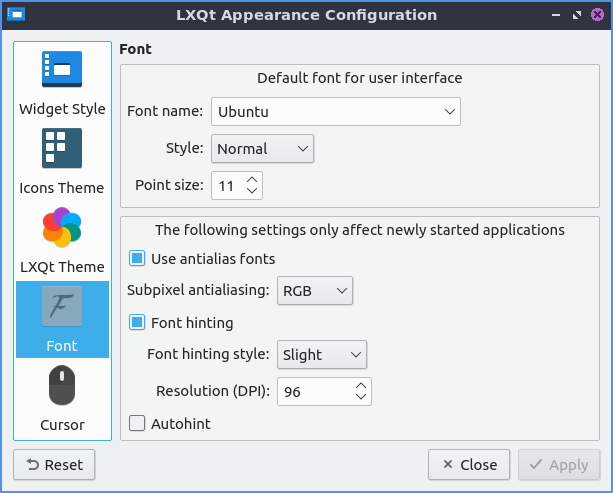Expand the Font name dropdown
The height and width of the screenshot is (493, 613).
tap(335, 112)
